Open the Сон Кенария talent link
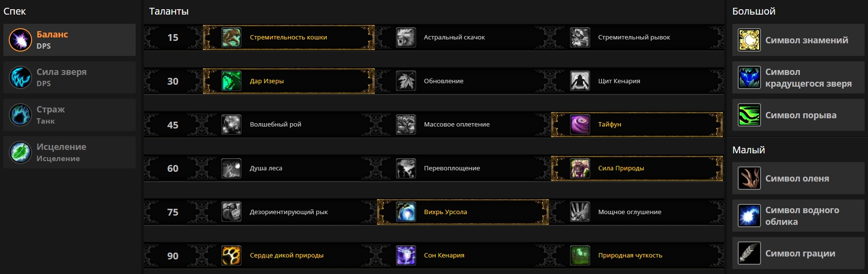 pos(444,256)
